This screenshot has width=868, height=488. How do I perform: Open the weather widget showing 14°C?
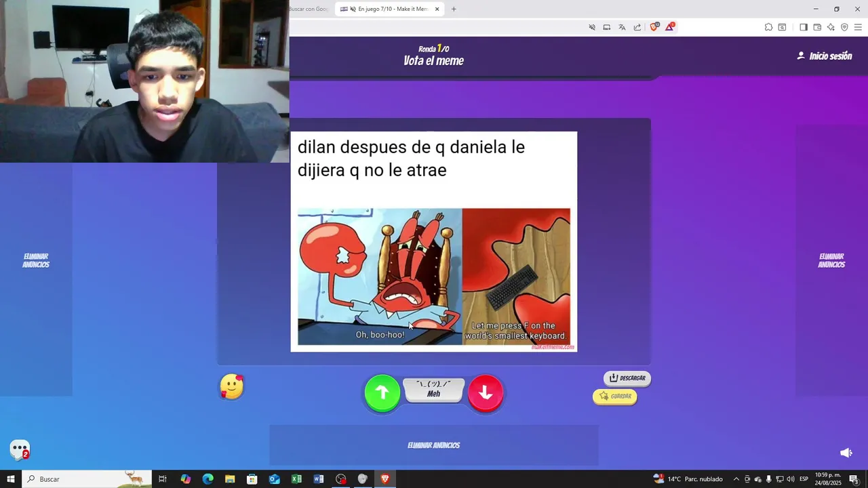click(x=688, y=479)
